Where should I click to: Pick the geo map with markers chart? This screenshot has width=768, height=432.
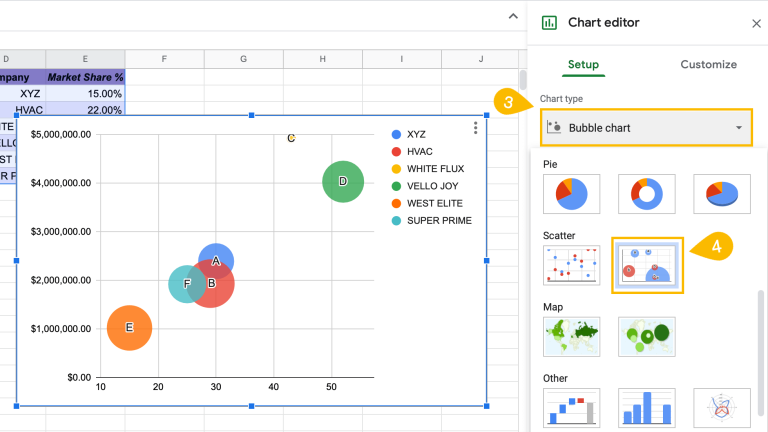[646, 337]
